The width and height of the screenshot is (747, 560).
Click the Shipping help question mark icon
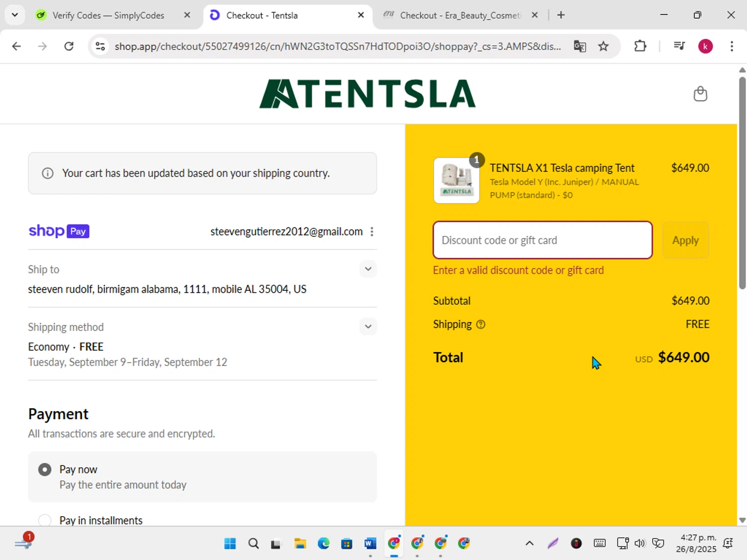coord(481,325)
